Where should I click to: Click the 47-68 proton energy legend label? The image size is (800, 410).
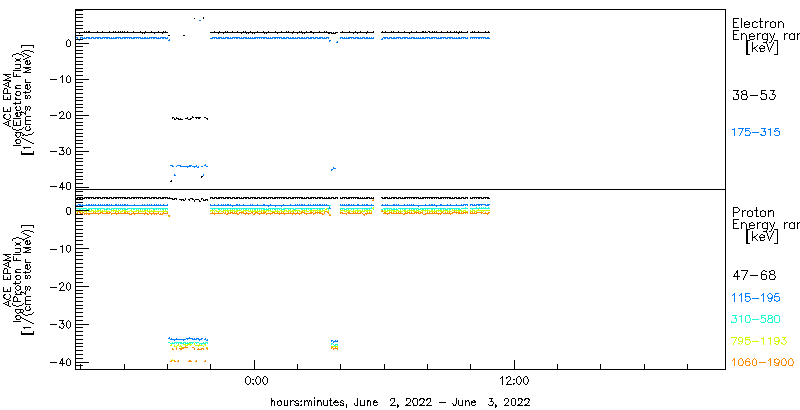pyautogui.click(x=754, y=276)
